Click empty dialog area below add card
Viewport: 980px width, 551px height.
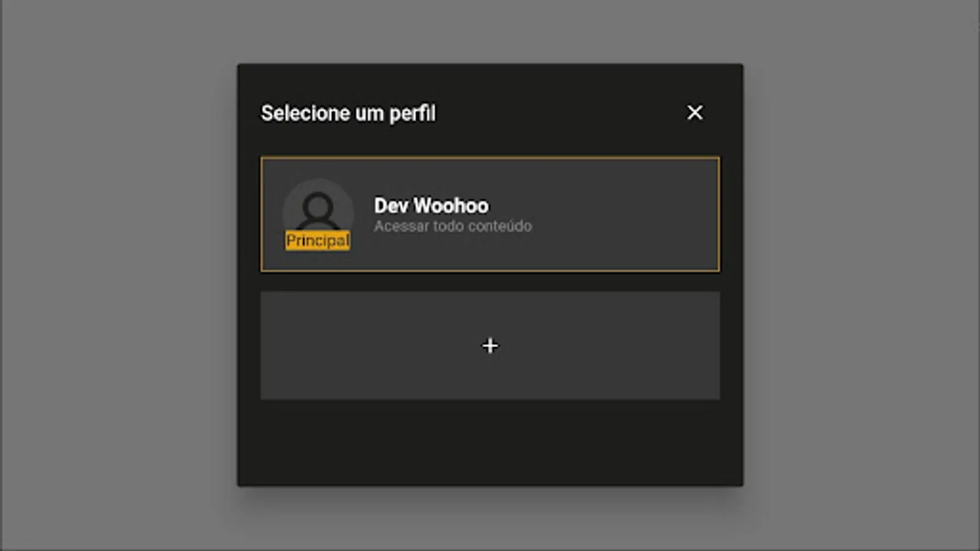click(x=490, y=442)
